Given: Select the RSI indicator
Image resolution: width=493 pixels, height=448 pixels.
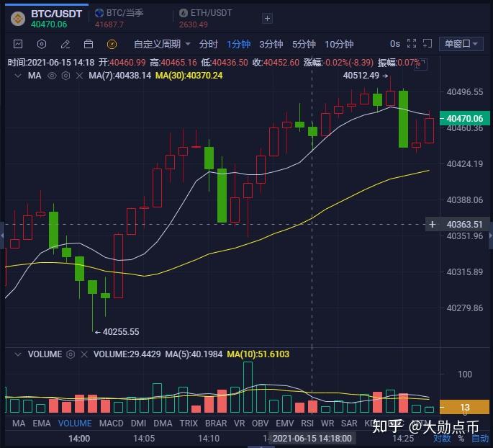Looking at the screenshot, I should click(307, 423).
